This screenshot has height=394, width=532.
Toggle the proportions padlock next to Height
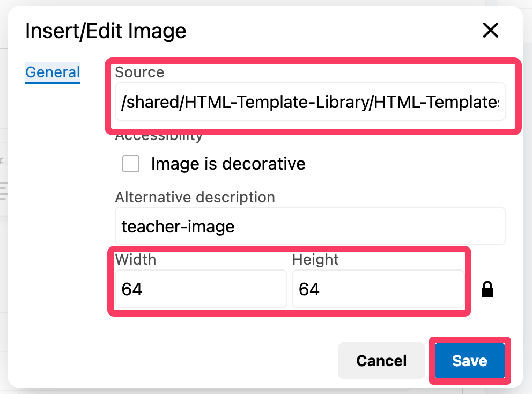(487, 289)
